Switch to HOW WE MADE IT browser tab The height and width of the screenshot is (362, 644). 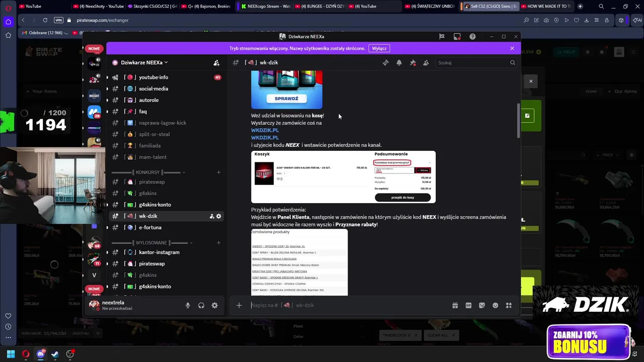coord(545,7)
